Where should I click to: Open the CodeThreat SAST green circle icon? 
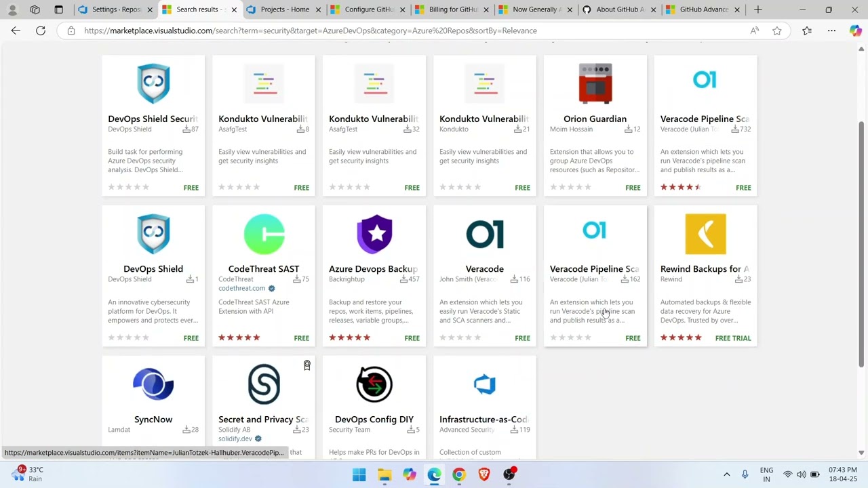click(264, 234)
